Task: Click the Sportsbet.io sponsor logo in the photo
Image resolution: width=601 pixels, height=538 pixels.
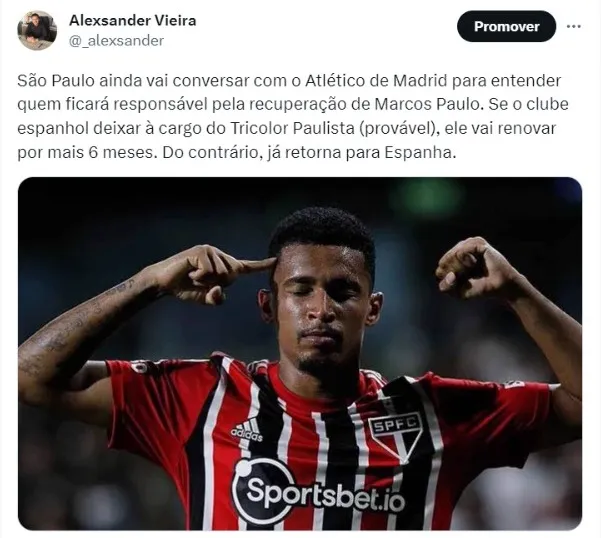Action: coord(318,491)
